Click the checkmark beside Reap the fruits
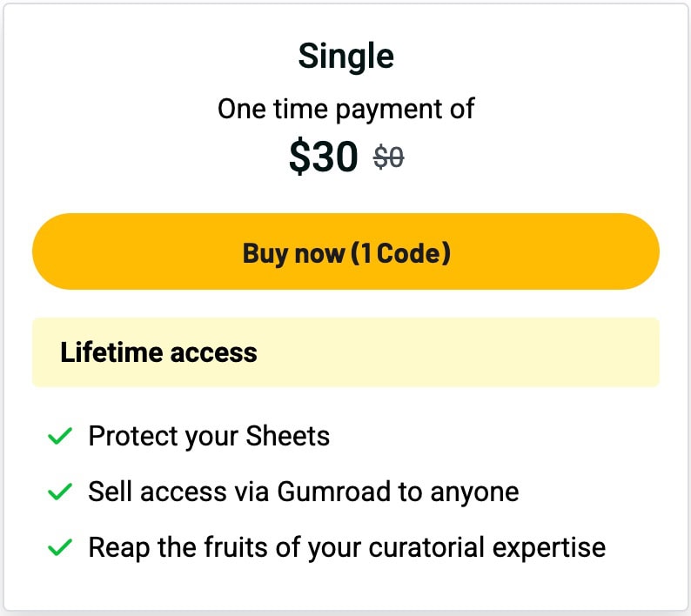 click(59, 548)
